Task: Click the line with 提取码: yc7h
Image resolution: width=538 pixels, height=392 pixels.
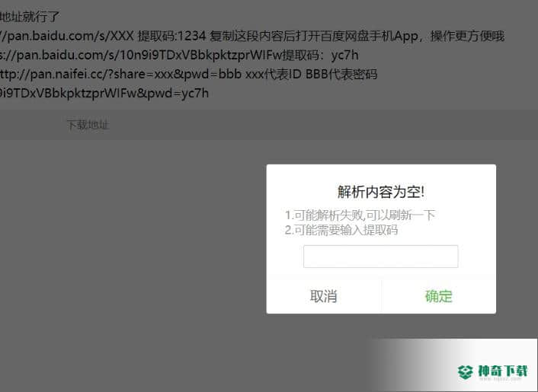Action: [179, 55]
